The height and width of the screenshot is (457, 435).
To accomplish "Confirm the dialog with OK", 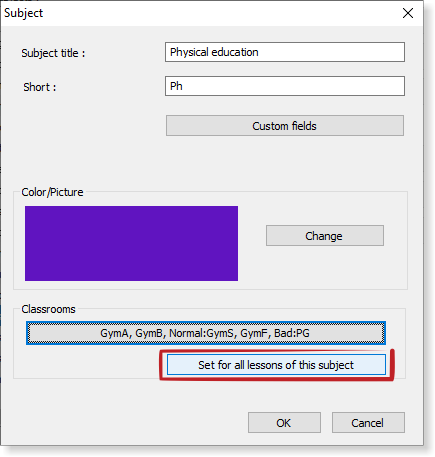I will pos(284,423).
